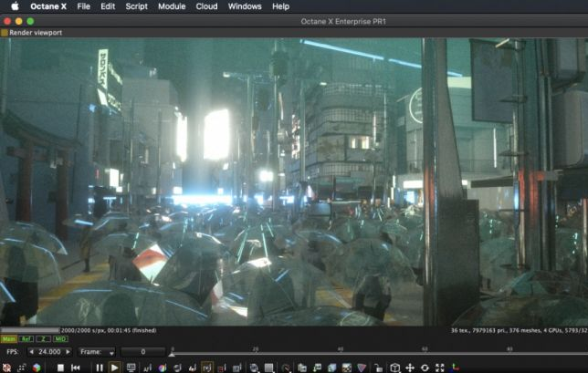Viewport: 588px width, 373px height.
Task: Click the monitor real-time rendering icon
Action: 131,368
